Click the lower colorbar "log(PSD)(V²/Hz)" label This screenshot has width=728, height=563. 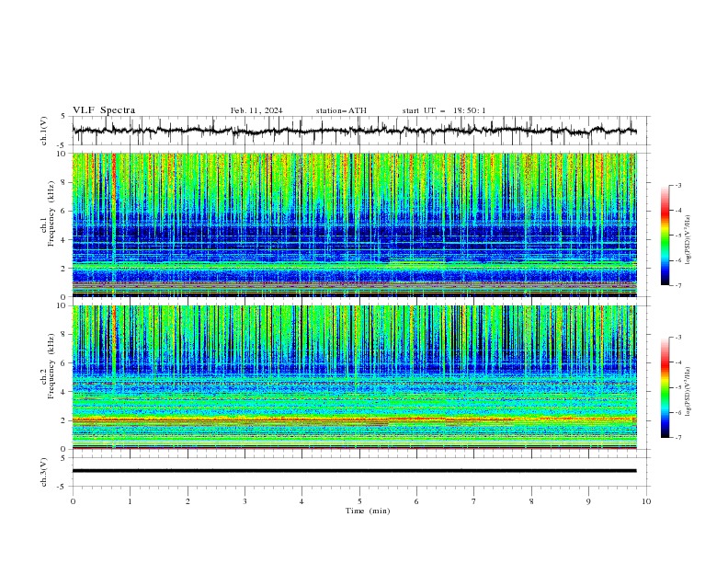688,392
